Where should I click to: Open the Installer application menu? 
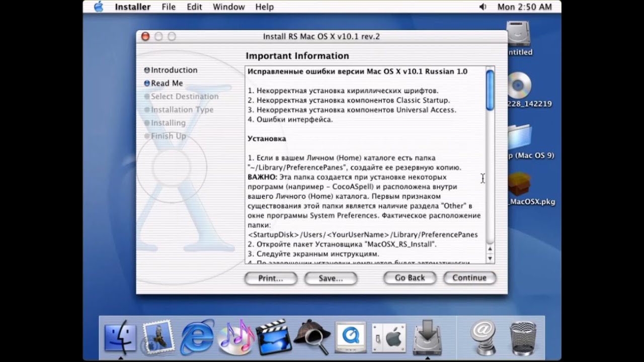click(x=133, y=7)
